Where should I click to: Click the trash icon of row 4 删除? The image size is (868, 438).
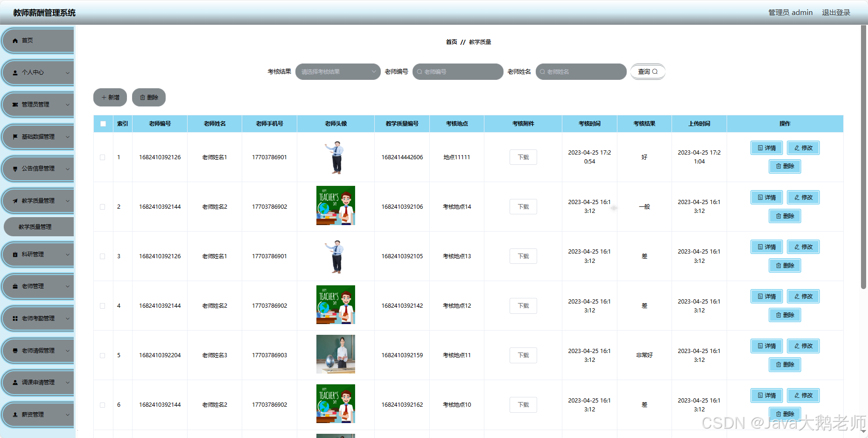(778, 315)
